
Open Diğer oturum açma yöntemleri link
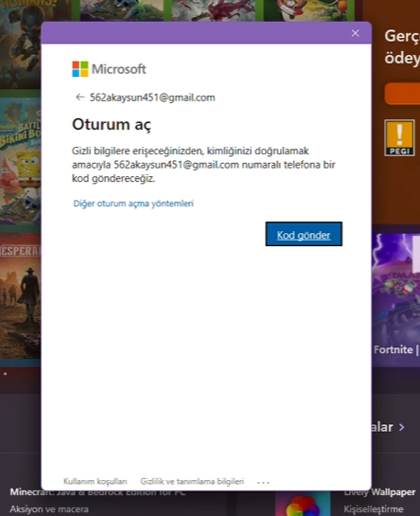tap(133, 204)
